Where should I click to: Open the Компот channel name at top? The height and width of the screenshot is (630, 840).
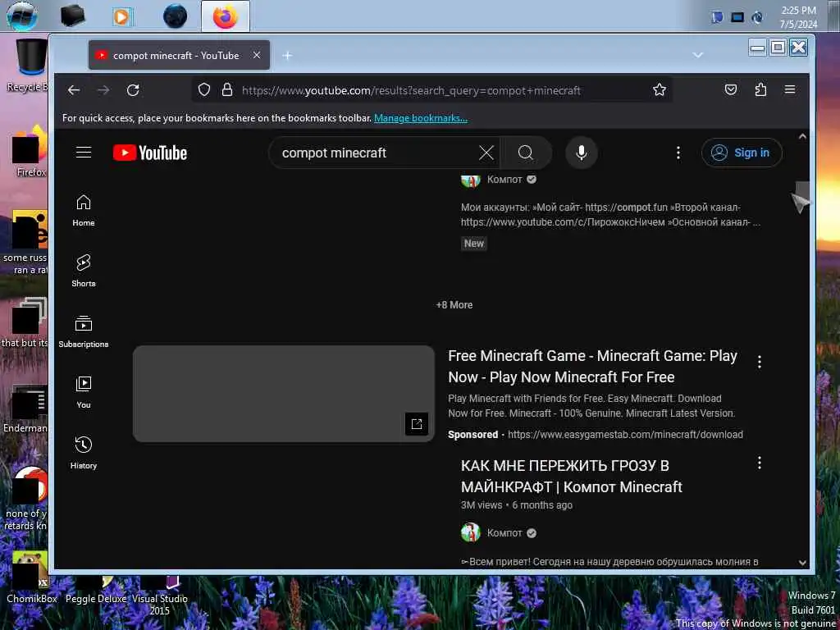pyautogui.click(x=504, y=180)
